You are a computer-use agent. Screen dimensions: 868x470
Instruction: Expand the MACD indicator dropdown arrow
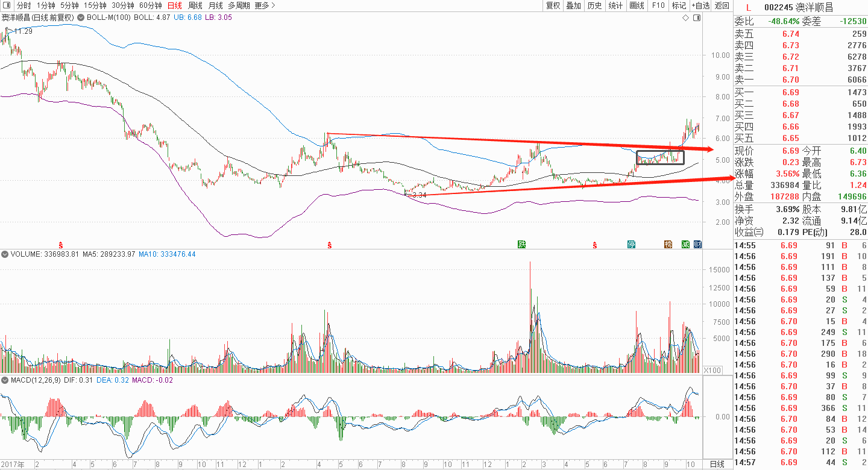pos(5,380)
